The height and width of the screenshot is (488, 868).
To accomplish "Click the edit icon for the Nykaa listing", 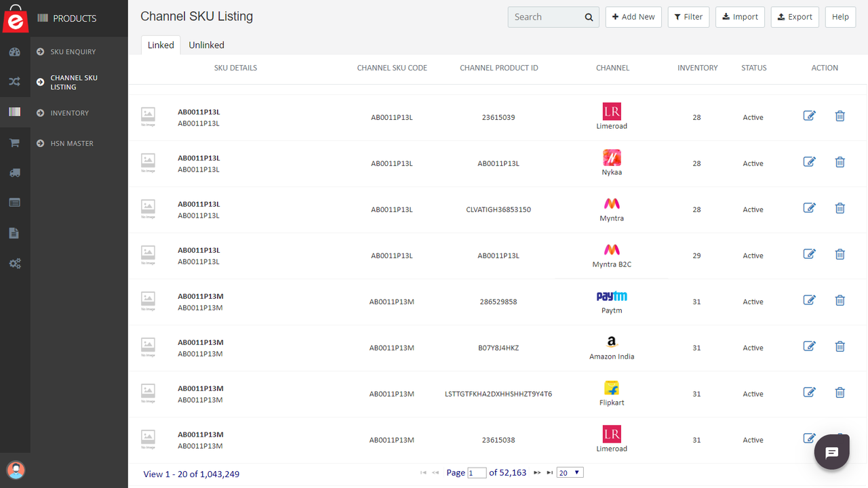I will coord(809,162).
